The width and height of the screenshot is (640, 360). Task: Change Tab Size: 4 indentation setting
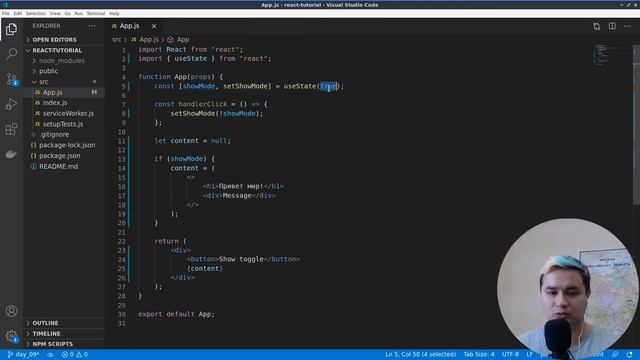point(479,354)
